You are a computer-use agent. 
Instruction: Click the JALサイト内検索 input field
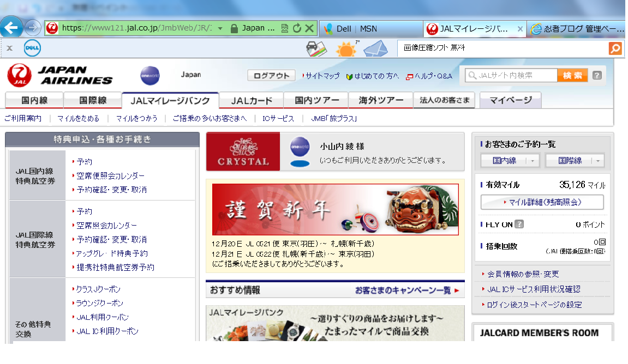click(x=511, y=75)
